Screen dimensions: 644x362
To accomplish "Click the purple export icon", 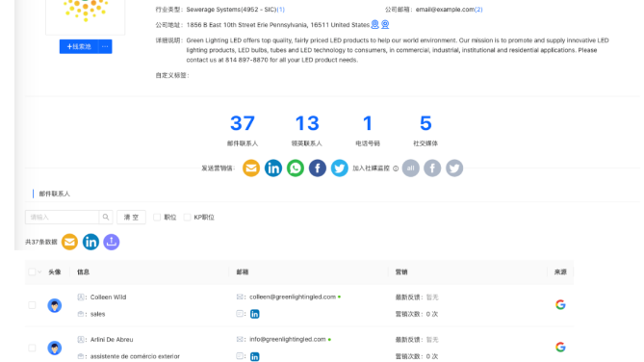I will pos(112,242).
